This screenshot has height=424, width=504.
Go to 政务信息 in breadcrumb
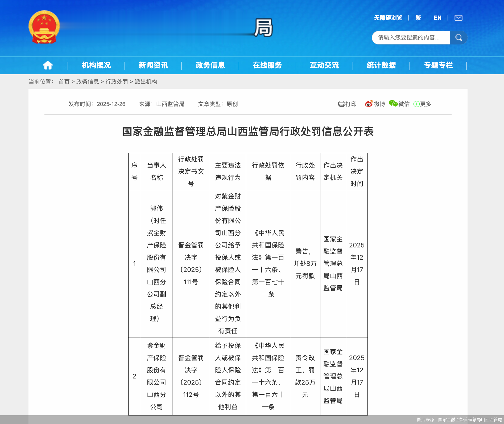88,82
